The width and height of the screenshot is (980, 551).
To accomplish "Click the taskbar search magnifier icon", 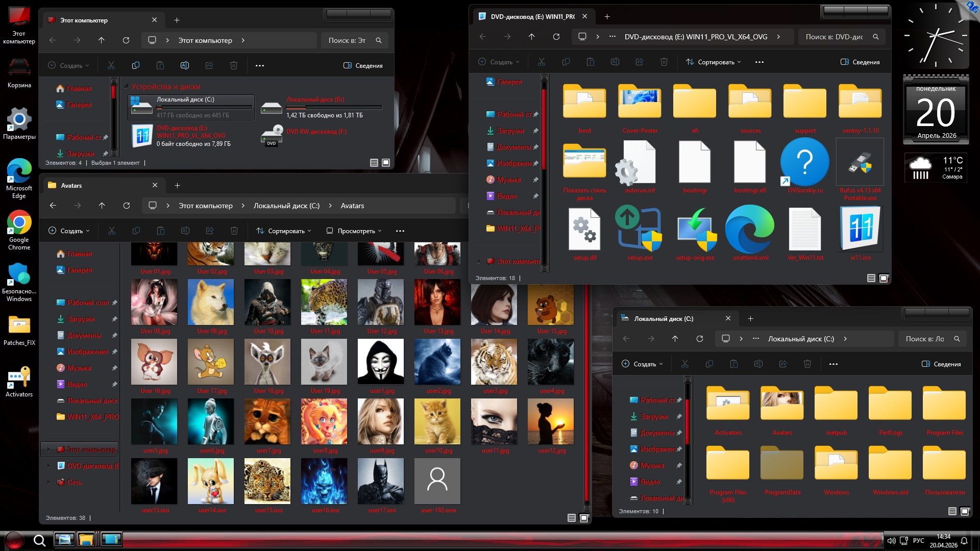I will (x=39, y=540).
